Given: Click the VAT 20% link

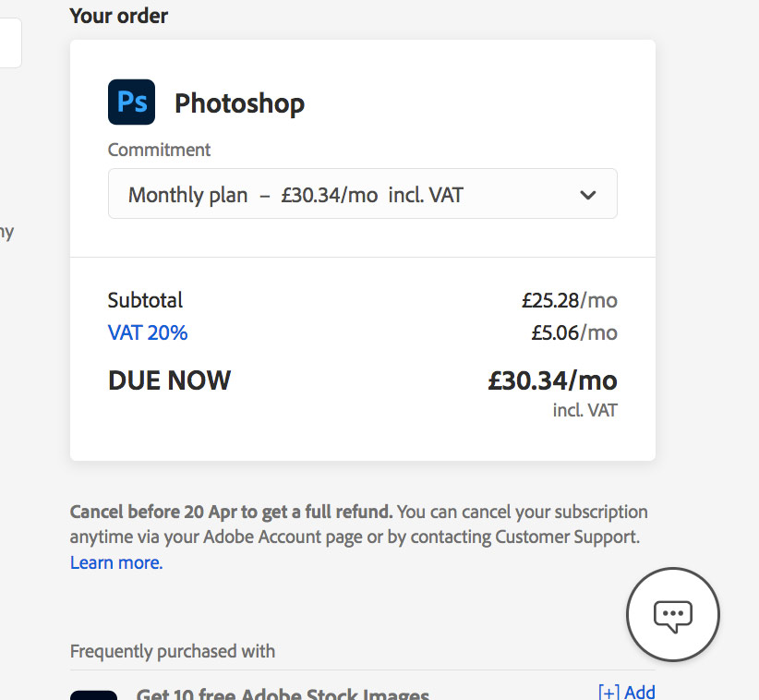Looking at the screenshot, I should pos(148,332).
